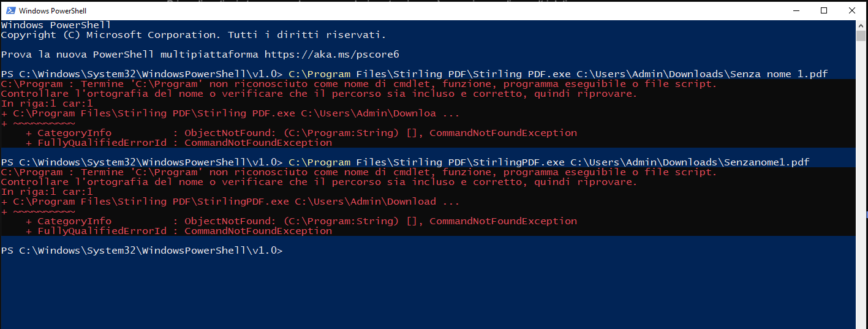868x329 pixels.
Task: Click the error echo line ending 'Download ...'
Action: (230, 202)
